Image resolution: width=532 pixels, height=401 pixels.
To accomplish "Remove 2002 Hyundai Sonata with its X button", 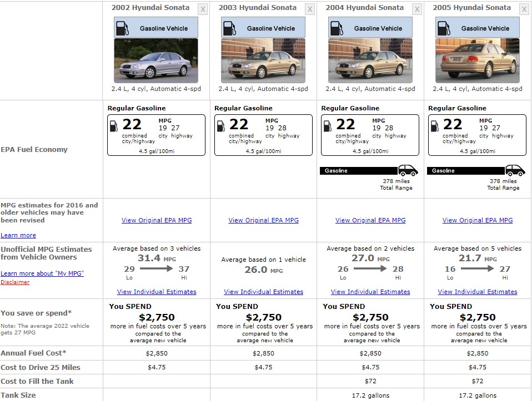I will coord(203,9).
